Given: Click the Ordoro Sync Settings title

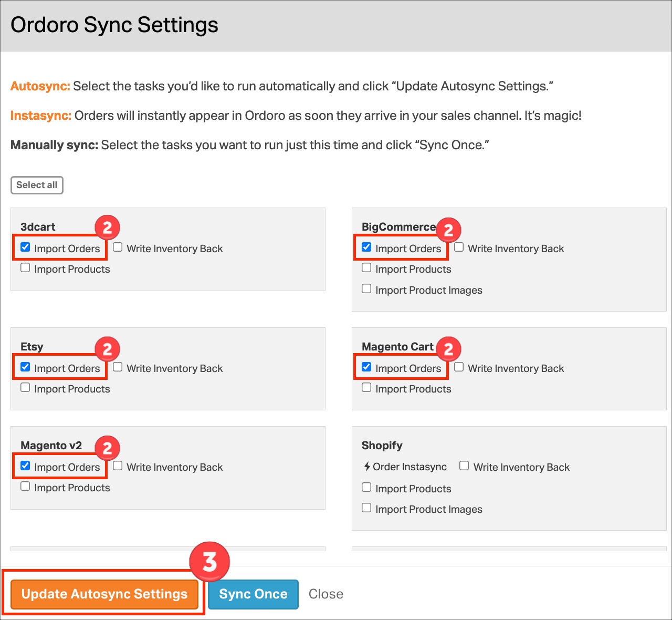Looking at the screenshot, I should pyautogui.click(x=114, y=25).
